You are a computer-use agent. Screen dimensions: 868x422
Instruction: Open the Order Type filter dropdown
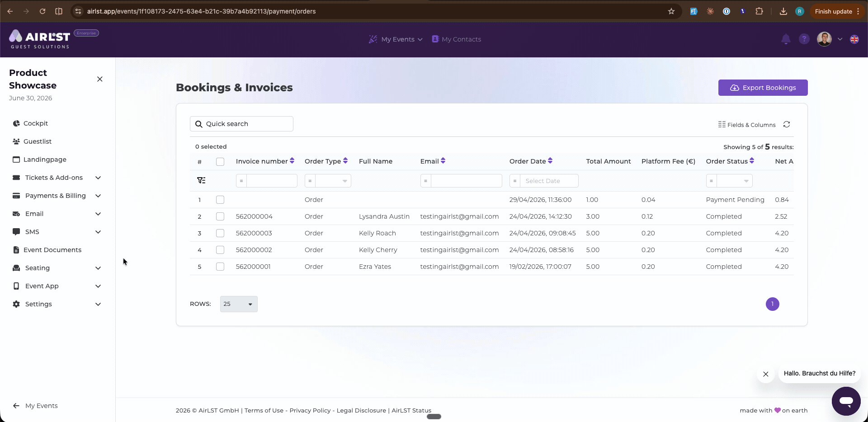[x=333, y=181]
